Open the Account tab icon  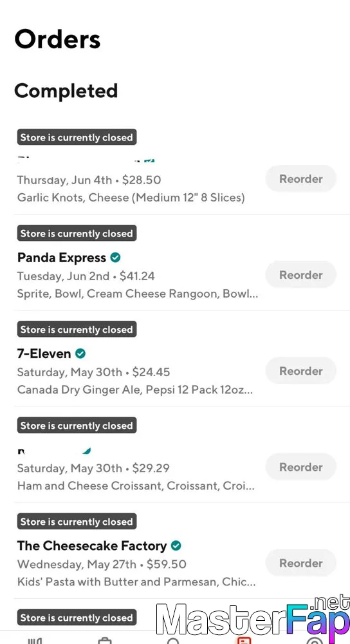click(315, 641)
